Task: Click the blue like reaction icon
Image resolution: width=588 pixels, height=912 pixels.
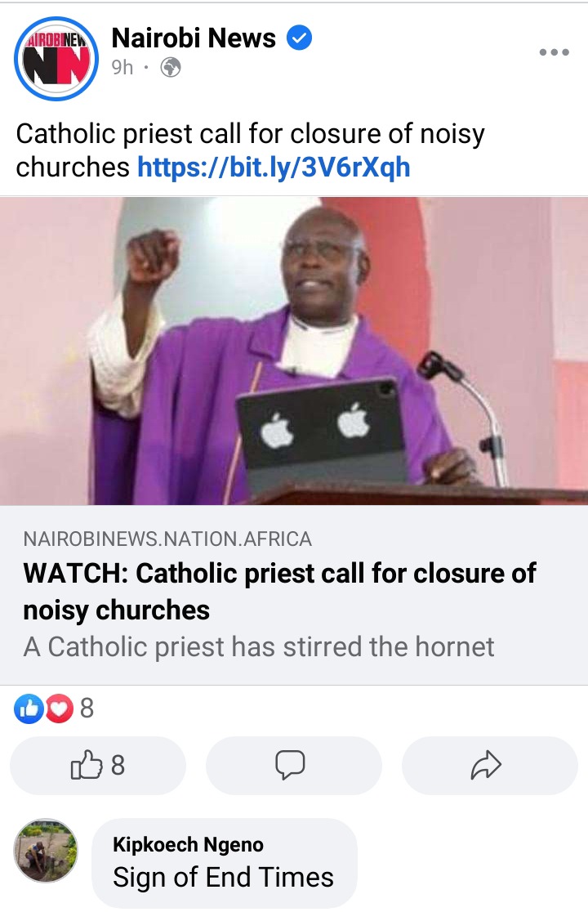Action: [29, 709]
